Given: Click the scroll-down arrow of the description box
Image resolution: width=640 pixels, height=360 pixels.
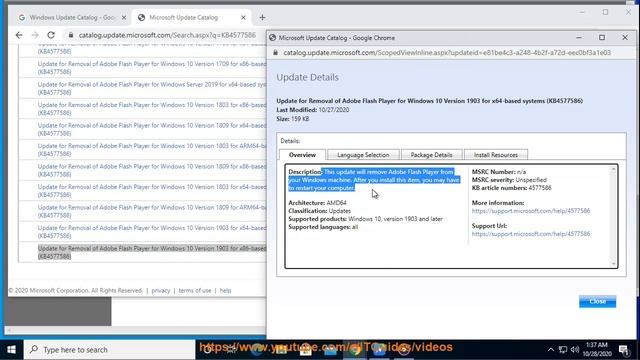Looking at the screenshot, I should [613, 263].
